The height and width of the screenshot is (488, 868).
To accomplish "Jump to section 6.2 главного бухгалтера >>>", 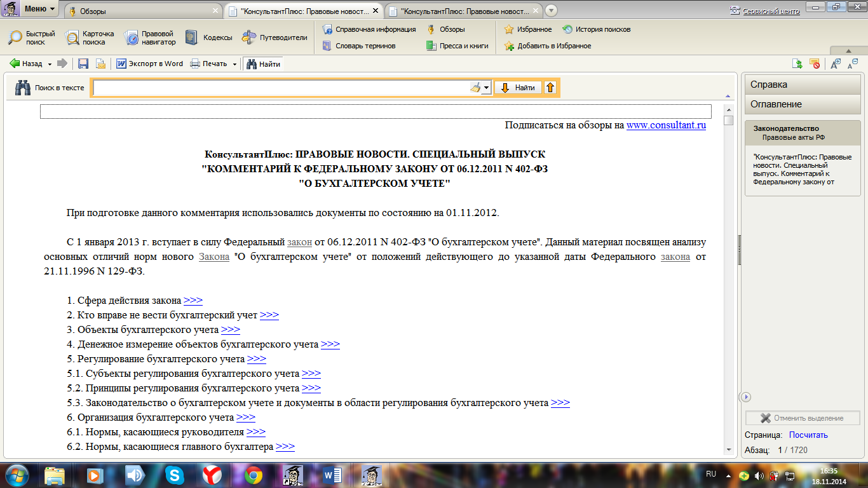I will click(x=285, y=447).
